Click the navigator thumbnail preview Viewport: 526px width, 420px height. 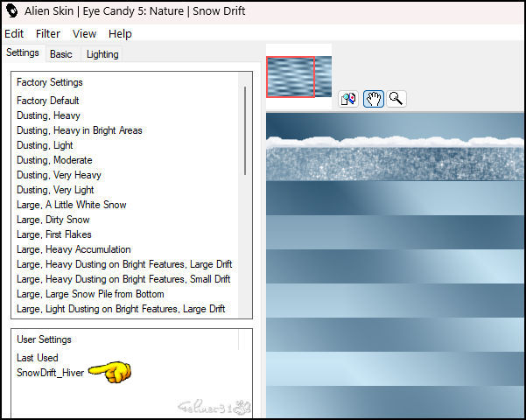pos(299,77)
